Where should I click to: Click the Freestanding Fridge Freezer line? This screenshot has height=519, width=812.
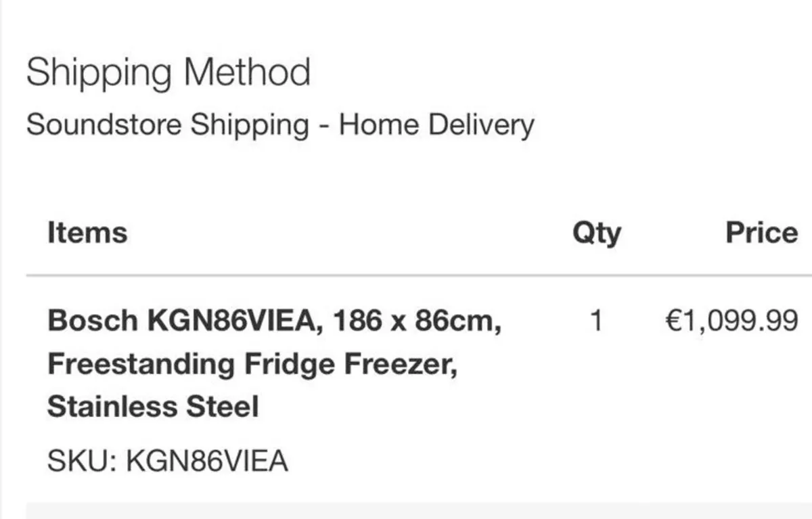click(x=252, y=364)
